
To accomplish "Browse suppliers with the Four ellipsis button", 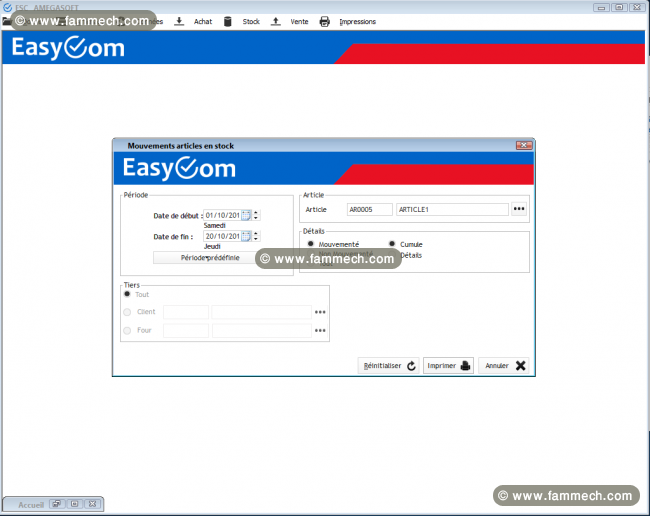I will 320,331.
